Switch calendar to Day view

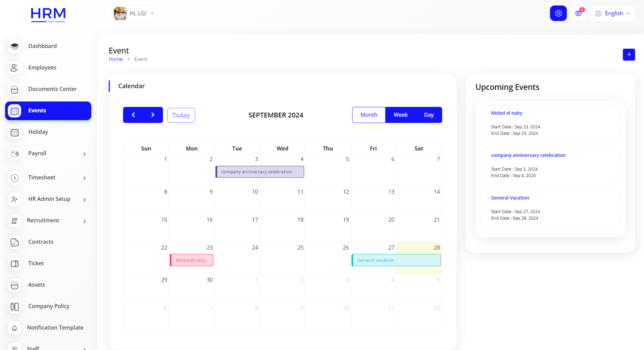click(429, 115)
